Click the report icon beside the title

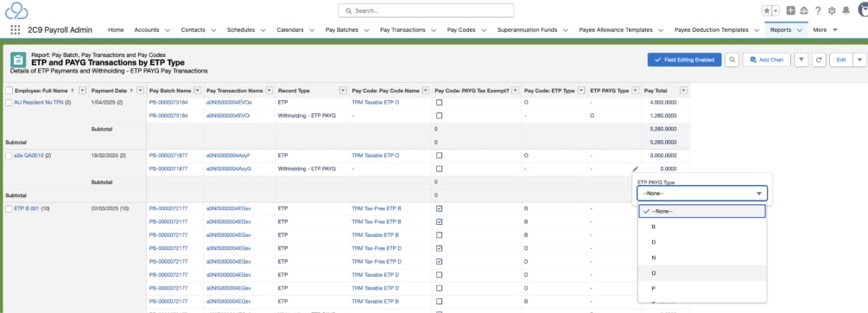point(18,60)
